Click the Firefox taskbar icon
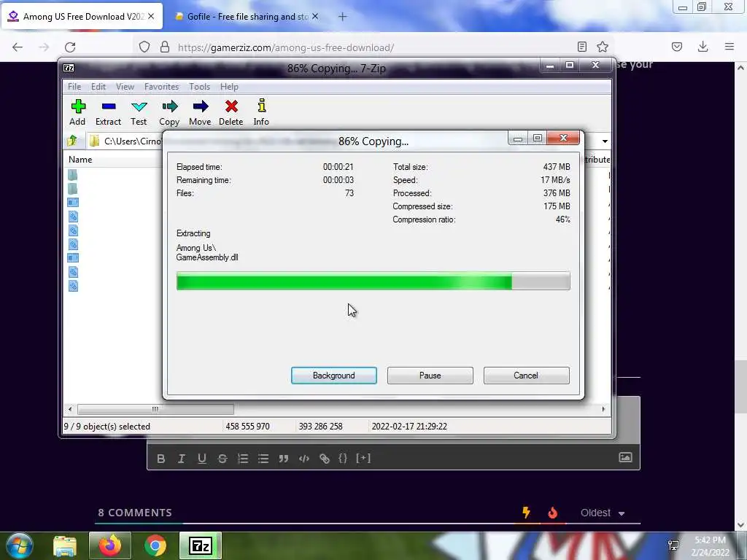Image resolution: width=747 pixels, height=560 pixels. [110, 545]
